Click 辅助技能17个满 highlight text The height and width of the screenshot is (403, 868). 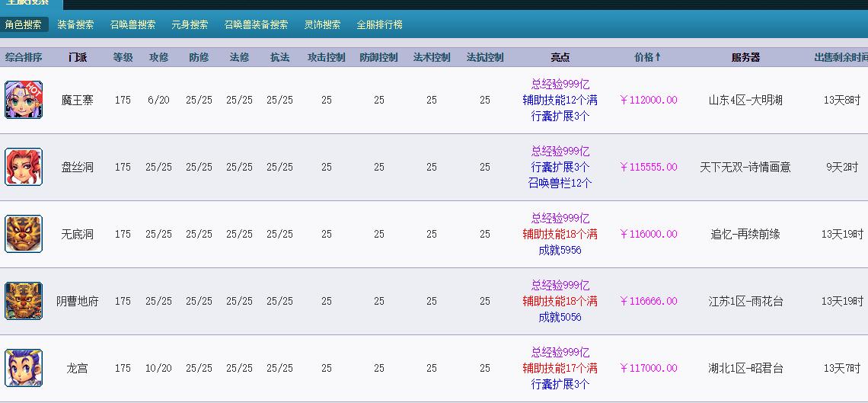560,369
